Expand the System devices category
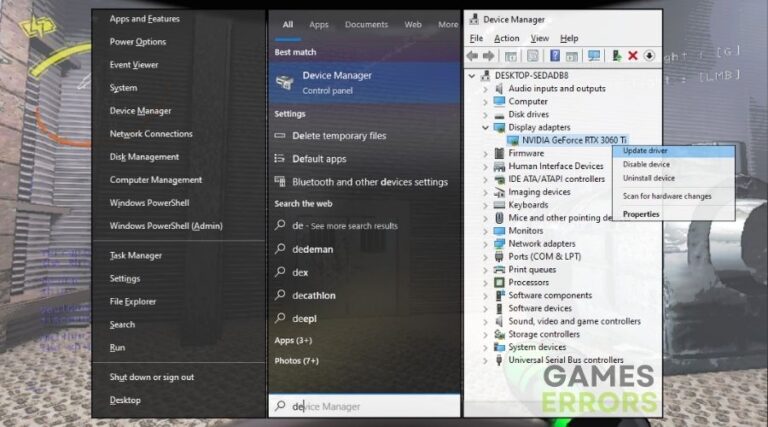This screenshot has width=768, height=427. tap(485, 347)
